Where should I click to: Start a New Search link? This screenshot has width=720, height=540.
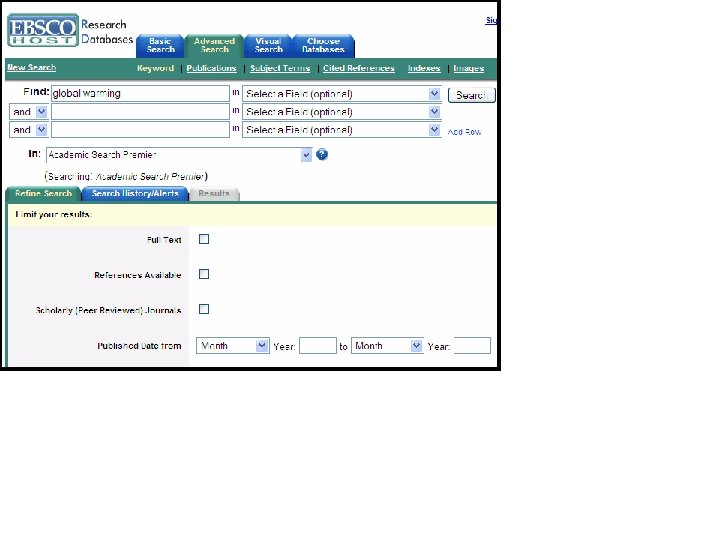(31, 68)
